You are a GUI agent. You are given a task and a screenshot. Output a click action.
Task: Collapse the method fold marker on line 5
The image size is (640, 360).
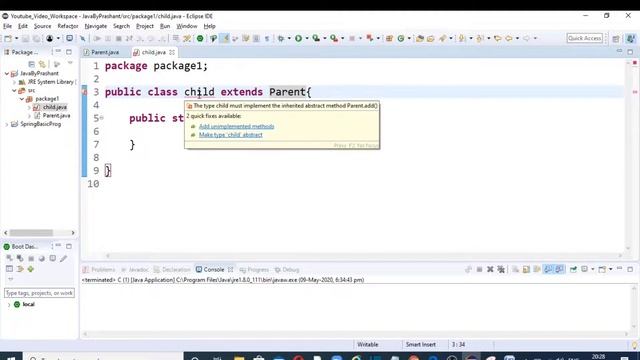coord(102,118)
